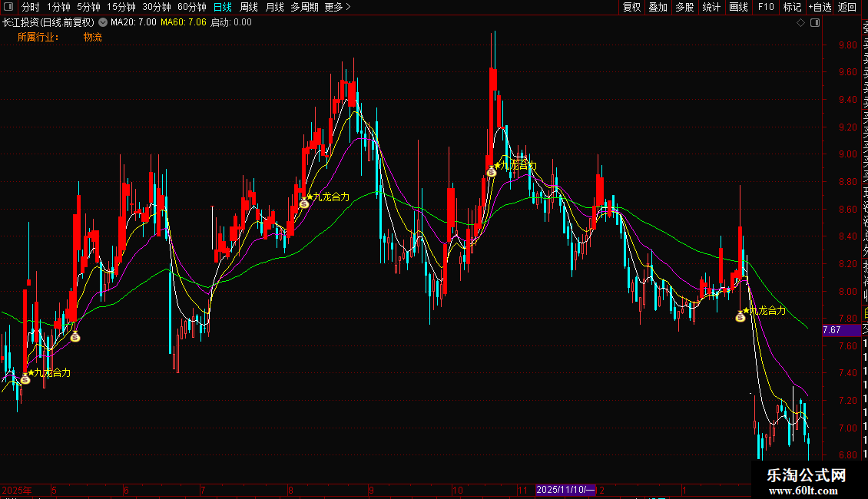This screenshot has height=499, width=868.
Task: Click the 返回 back button
Action: tap(847, 7)
